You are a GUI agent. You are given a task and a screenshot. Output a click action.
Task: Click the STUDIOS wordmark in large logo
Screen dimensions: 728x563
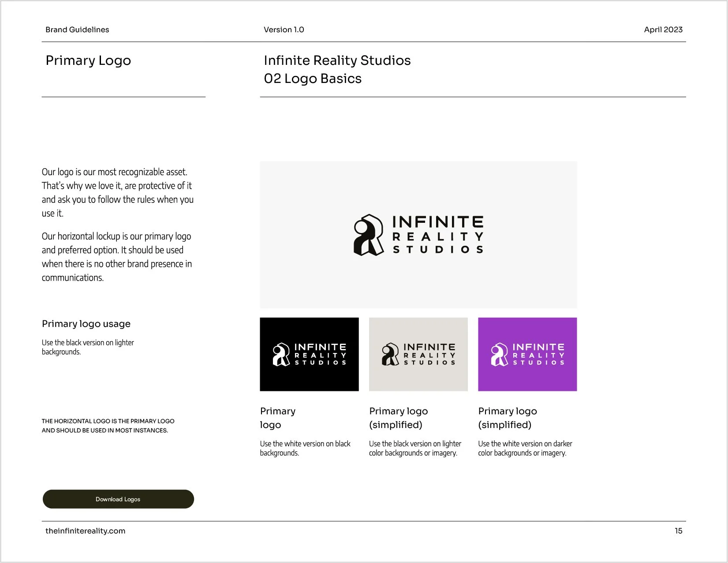[x=438, y=250]
